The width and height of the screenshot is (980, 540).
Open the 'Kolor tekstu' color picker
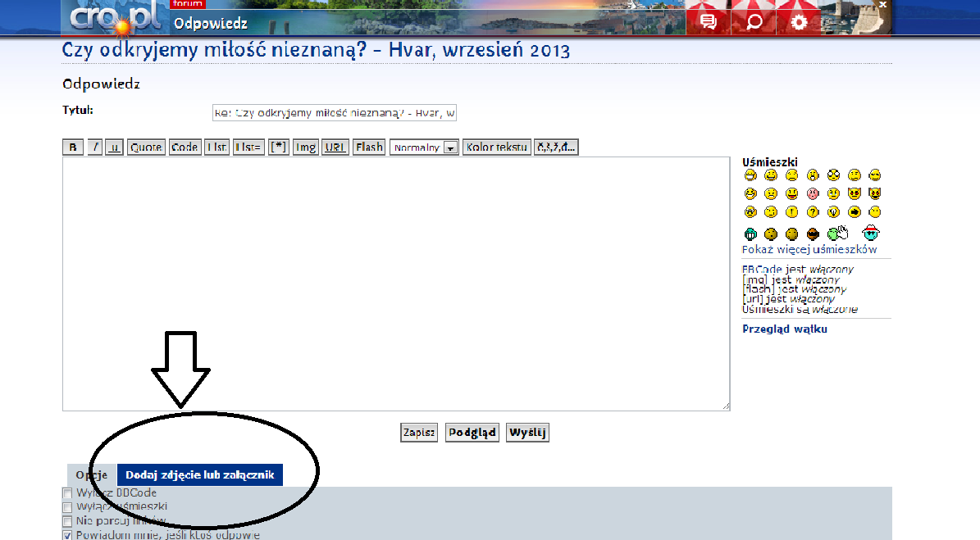[x=497, y=147]
